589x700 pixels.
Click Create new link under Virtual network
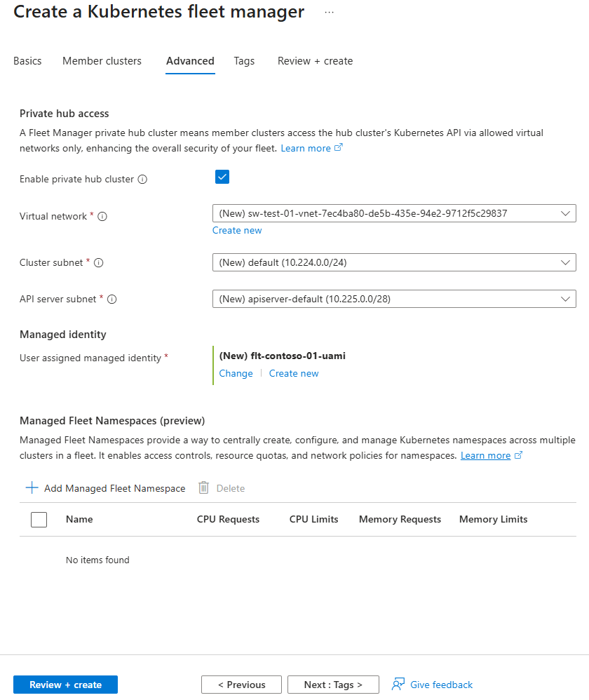click(x=237, y=231)
